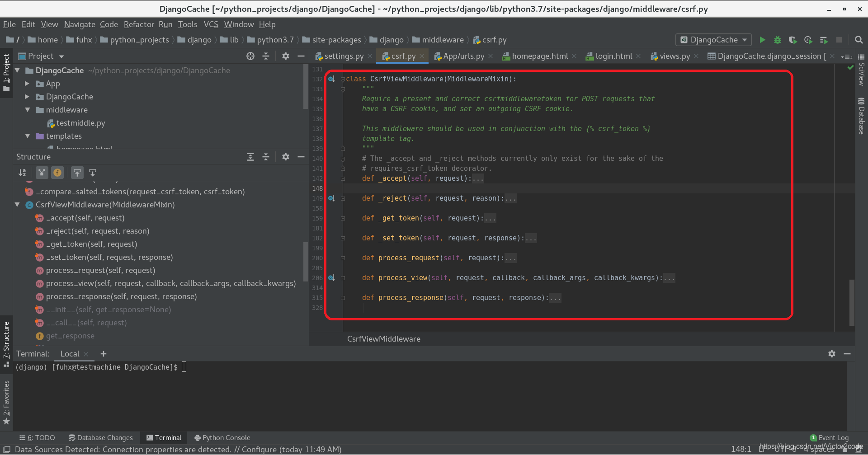Collapse all in the Structure panel
Image resolution: width=868 pixels, height=455 pixels.
(x=266, y=157)
